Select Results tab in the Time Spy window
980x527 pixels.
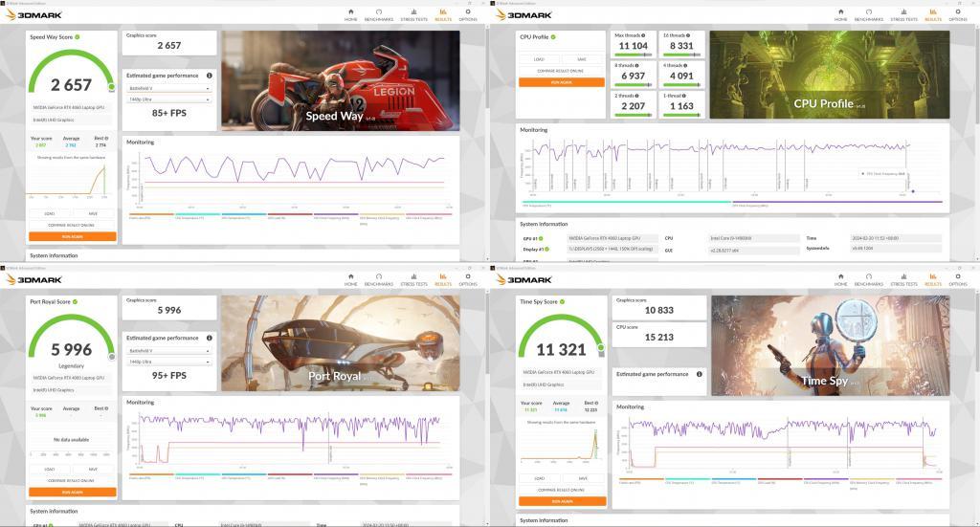[932, 278]
